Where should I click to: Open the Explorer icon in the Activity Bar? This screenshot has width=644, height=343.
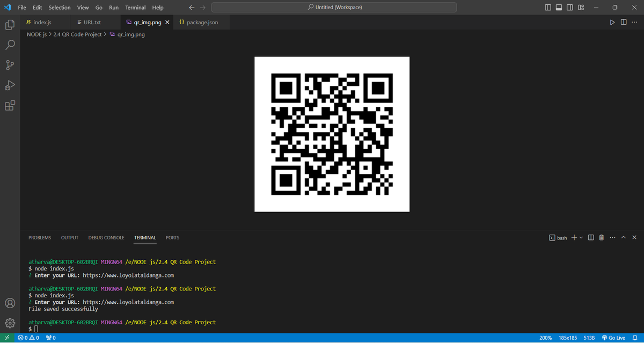(x=9, y=25)
